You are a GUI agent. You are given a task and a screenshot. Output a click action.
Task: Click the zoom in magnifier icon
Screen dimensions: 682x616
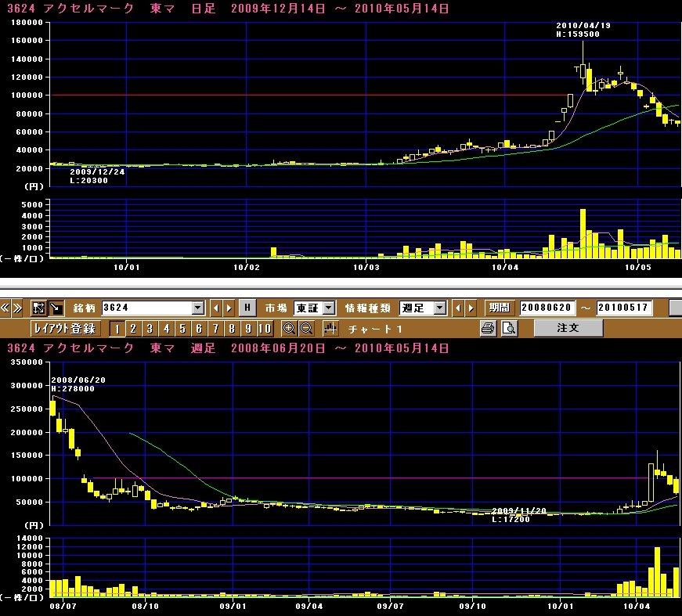pyautogui.click(x=289, y=328)
